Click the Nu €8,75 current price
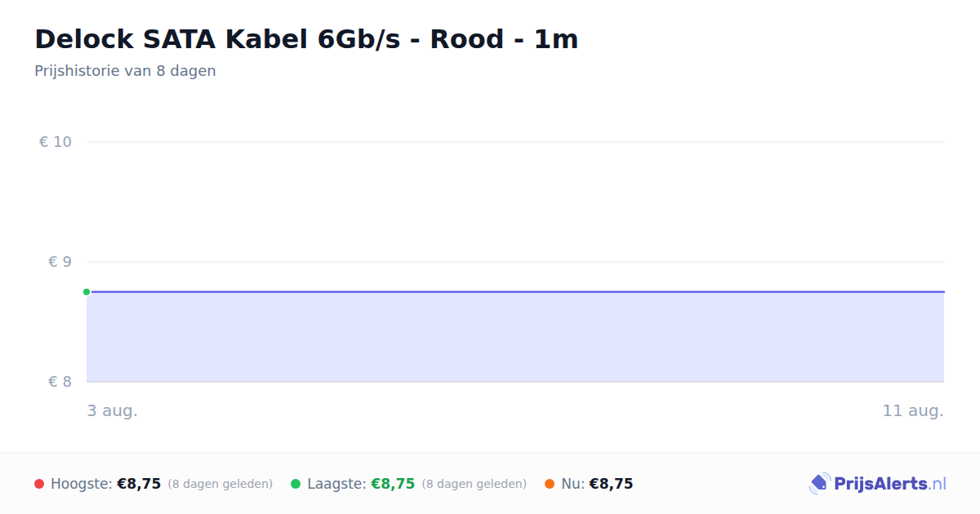 [611, 484]
